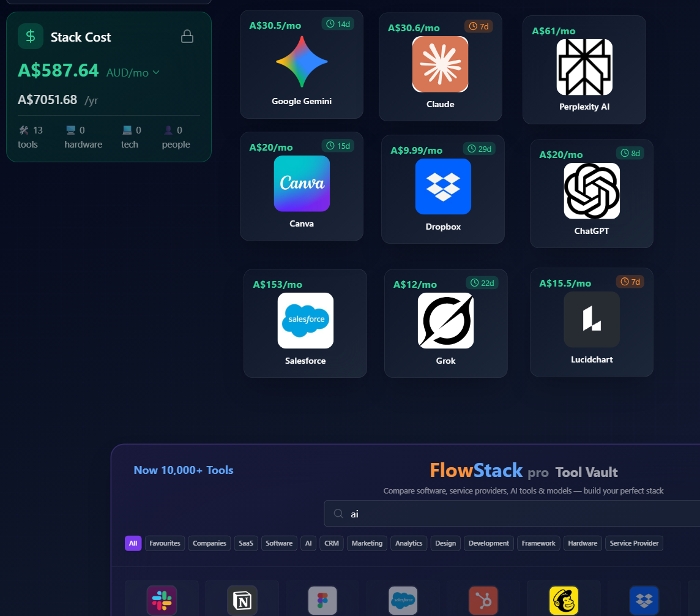Toggle the Stack Cost lock icon
The image size is (700, 616).
pyautogui.click(x=187, y=36)
